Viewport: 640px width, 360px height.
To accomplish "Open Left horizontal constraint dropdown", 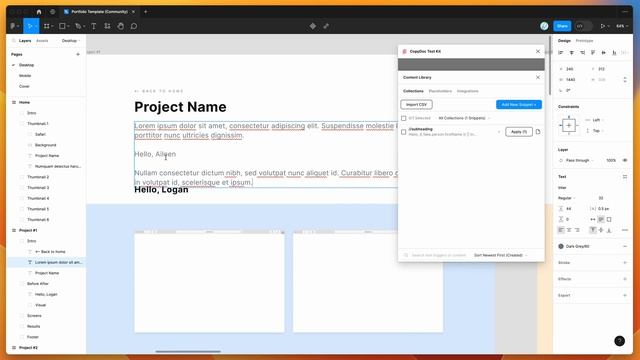I will [598, 120].
